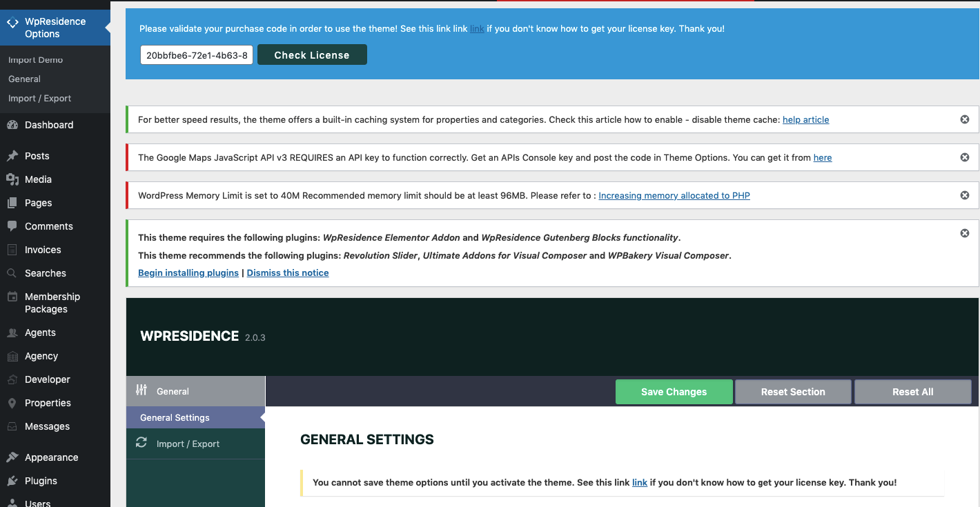
Task: Click Begin installing plugins link
Action: click(x=188, y=272)
